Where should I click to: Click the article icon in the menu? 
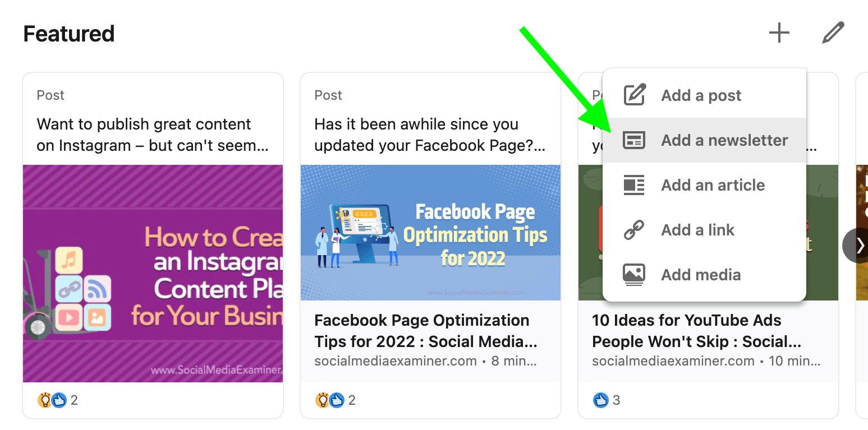pos(635,185)
